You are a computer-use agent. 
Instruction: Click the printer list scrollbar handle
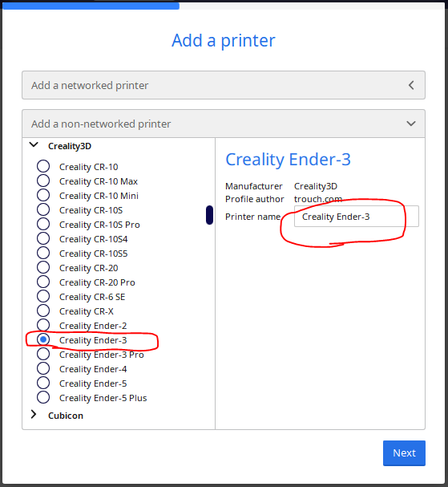pyautogui.click(x=209, y=215)
